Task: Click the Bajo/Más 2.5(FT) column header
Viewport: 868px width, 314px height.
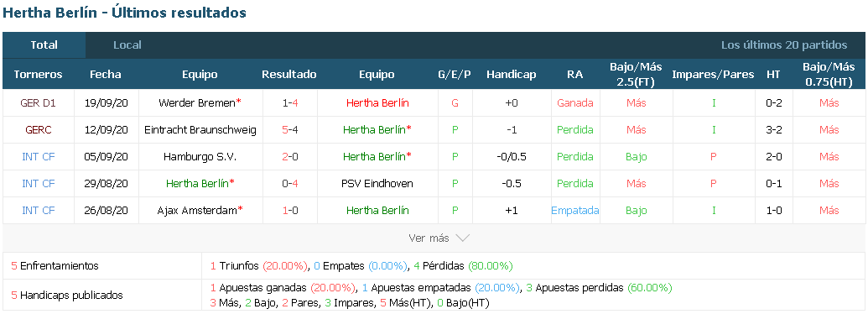Action: pos(636,74)
